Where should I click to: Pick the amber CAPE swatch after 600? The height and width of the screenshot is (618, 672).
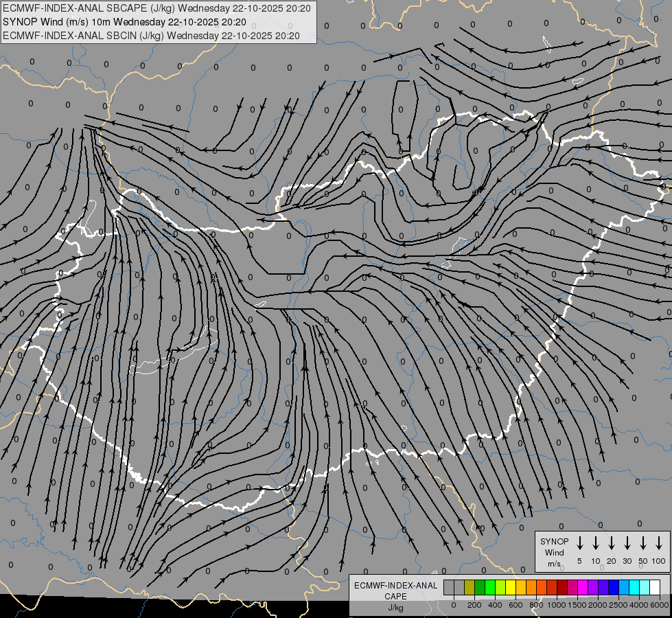point(521,587)
